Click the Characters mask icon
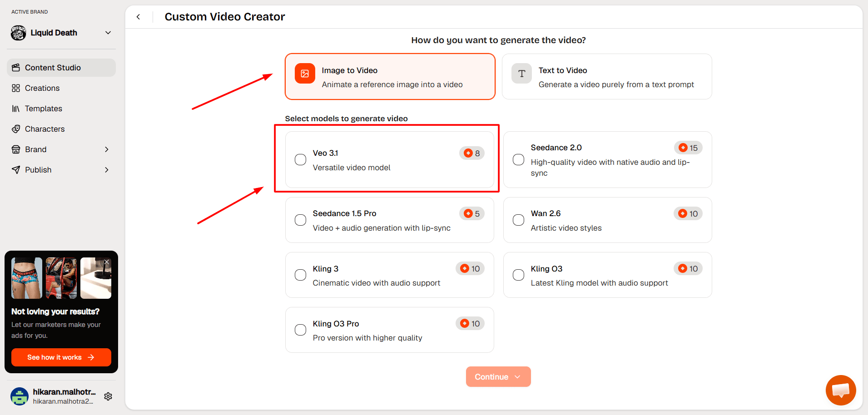This screenshot has width=868, height=415. 16,129
